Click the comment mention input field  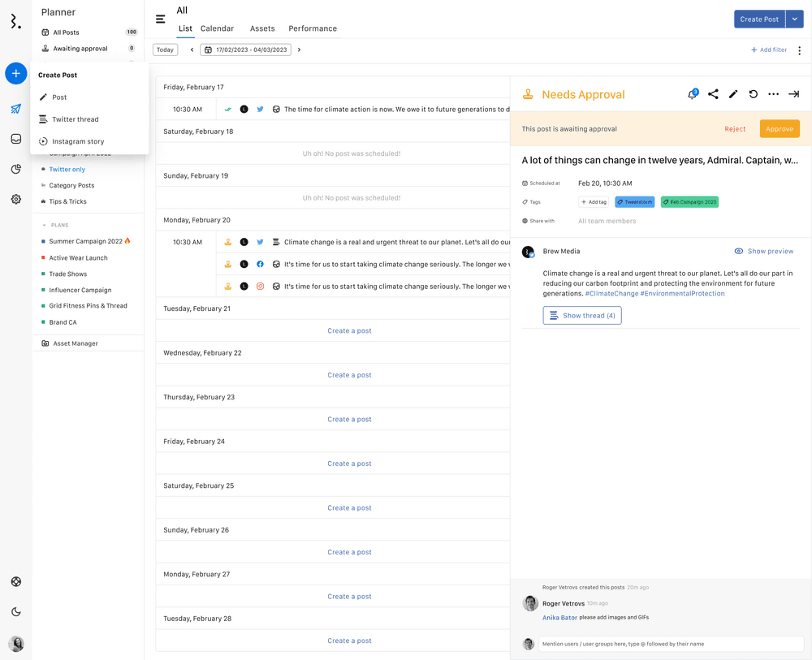pyautogui.click(x=670, y=644)
